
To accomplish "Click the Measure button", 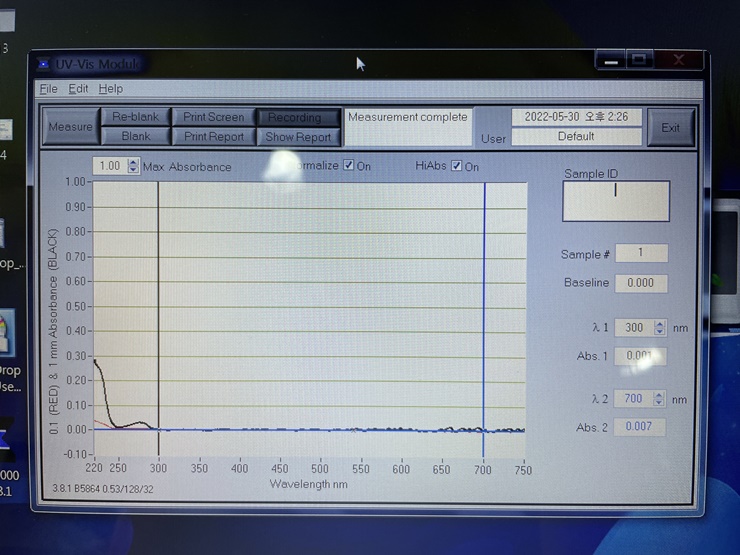I will coord(70,127).
